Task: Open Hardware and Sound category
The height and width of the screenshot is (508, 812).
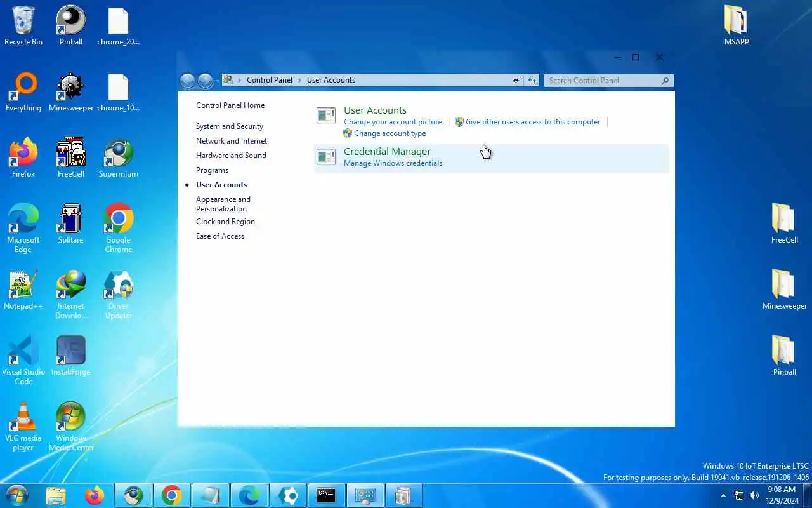Action: tap(231, 156)
